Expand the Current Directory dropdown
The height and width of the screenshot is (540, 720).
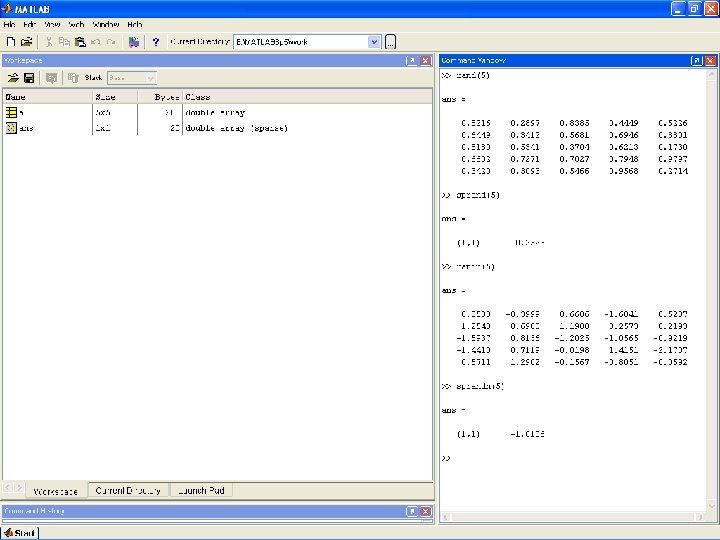coord(374,42)
